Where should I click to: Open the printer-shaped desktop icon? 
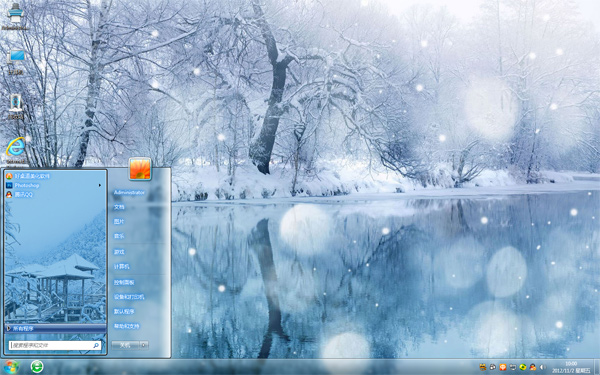(15, 13)
